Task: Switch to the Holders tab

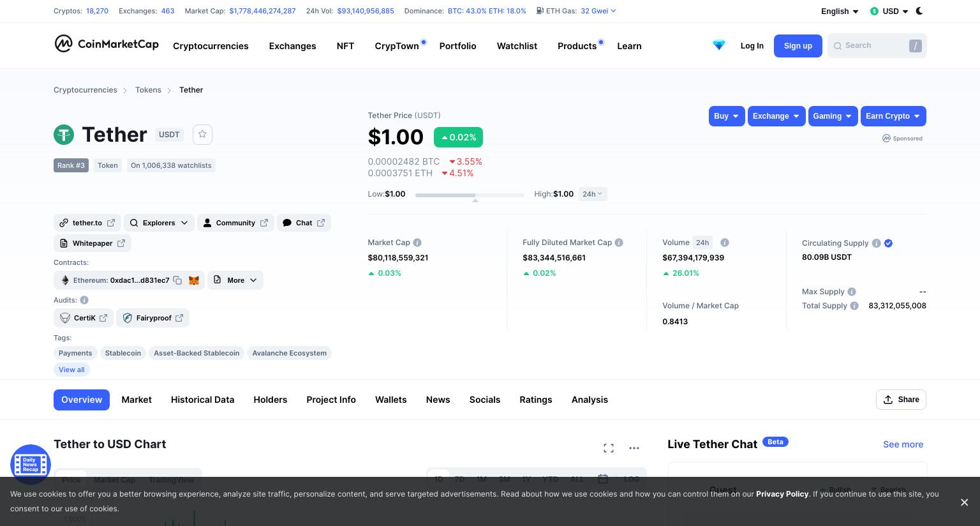Action: point(271,400)
